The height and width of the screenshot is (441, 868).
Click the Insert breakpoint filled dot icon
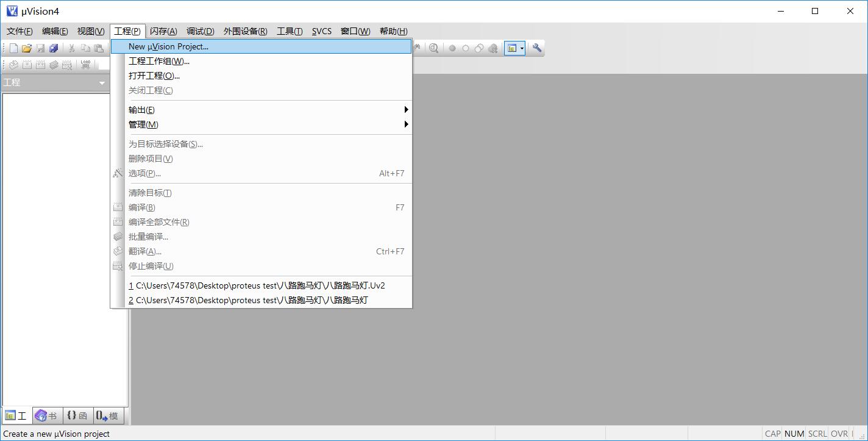point(452,48)
